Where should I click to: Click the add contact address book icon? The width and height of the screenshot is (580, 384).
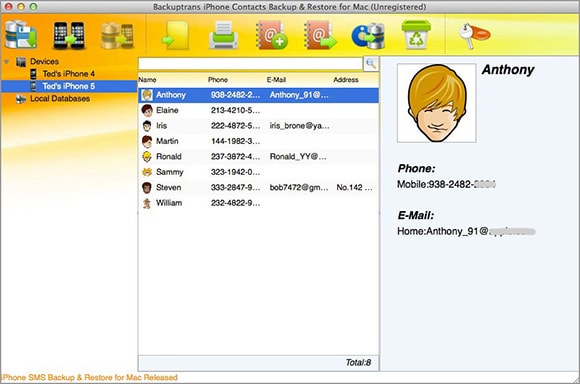pyautogui.click(x=272, y=35)
